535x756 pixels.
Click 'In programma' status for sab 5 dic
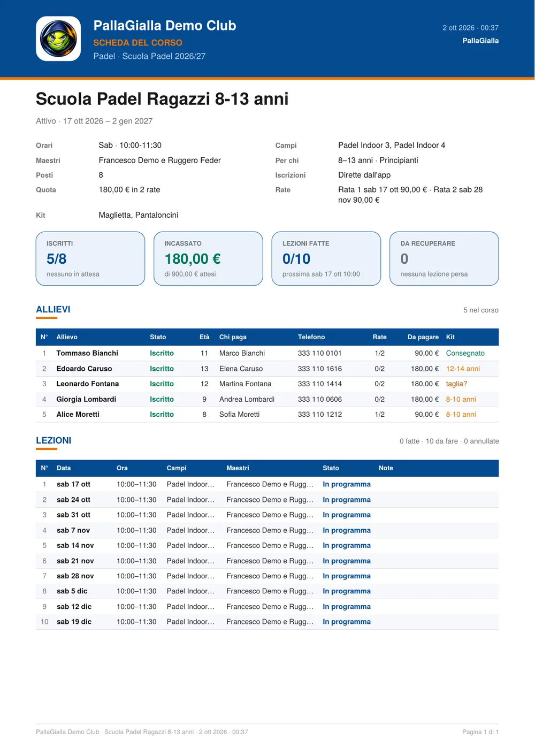[x=347, y=591]
